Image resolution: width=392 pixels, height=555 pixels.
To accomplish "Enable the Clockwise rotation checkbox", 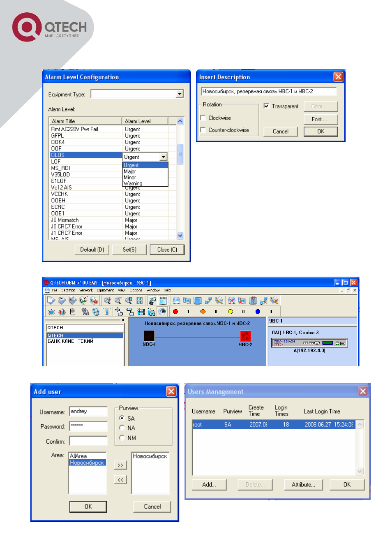I will pos(203,118).
